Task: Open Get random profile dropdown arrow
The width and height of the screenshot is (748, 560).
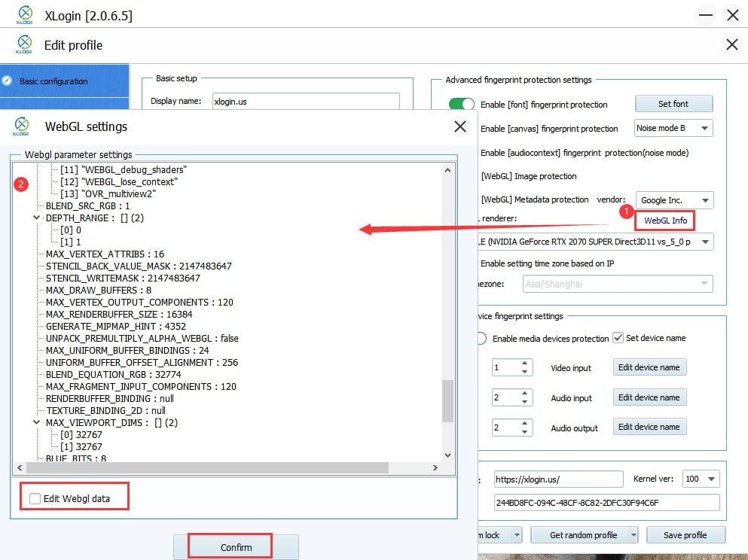Action: coord(634,535)
